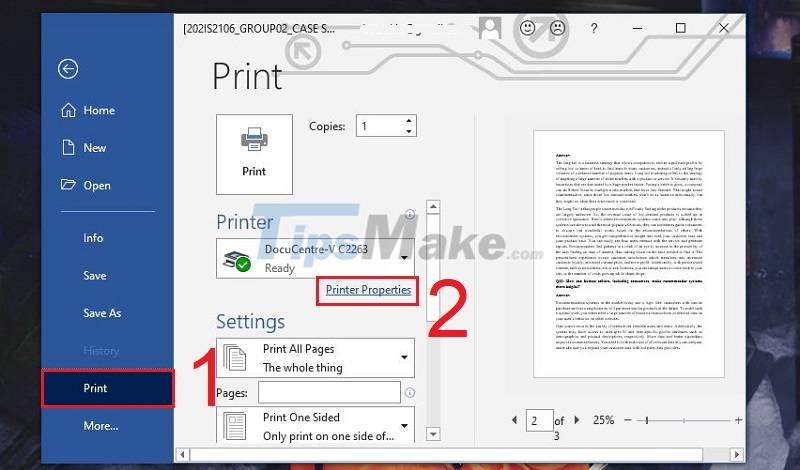Click the printer icon with green check

pos(237,261)
